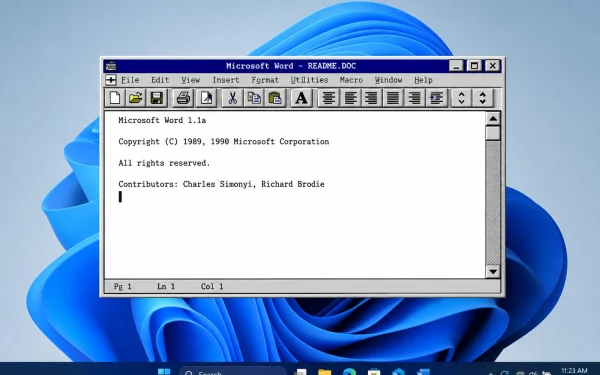This screenshot has height=375, width=600.
Task: Click the Open folder icon in the toolbar
Action: tap(135, 98)
